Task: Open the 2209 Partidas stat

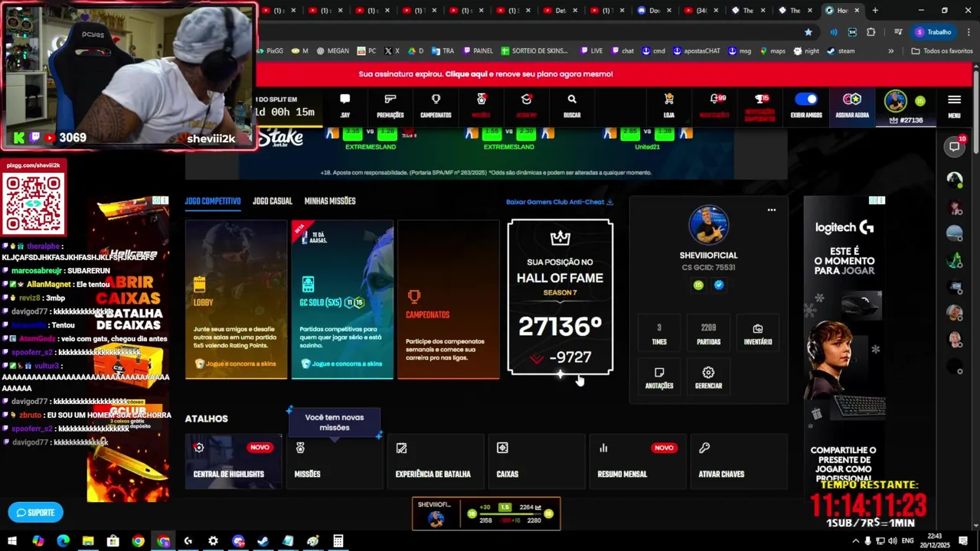Action: [708, 334]
